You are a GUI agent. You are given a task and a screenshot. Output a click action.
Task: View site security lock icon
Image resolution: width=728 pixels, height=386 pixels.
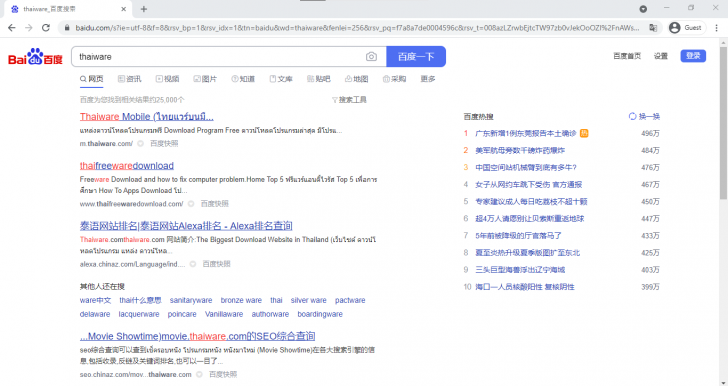point(67,28)
